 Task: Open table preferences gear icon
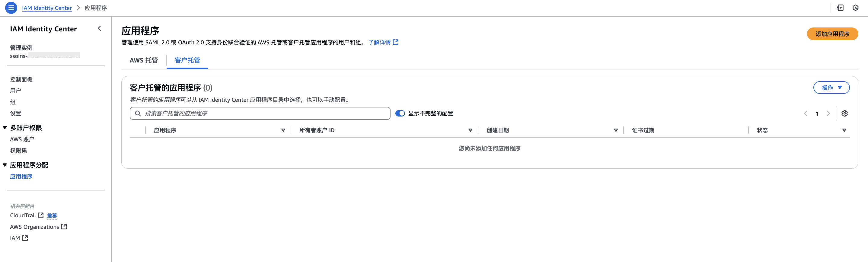(x=844, y=113)
